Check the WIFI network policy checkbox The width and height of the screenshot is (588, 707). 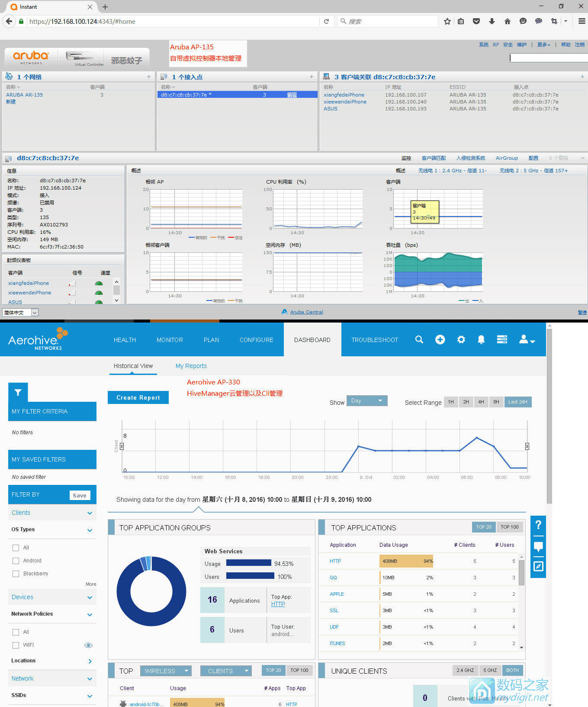click(16, 645)
